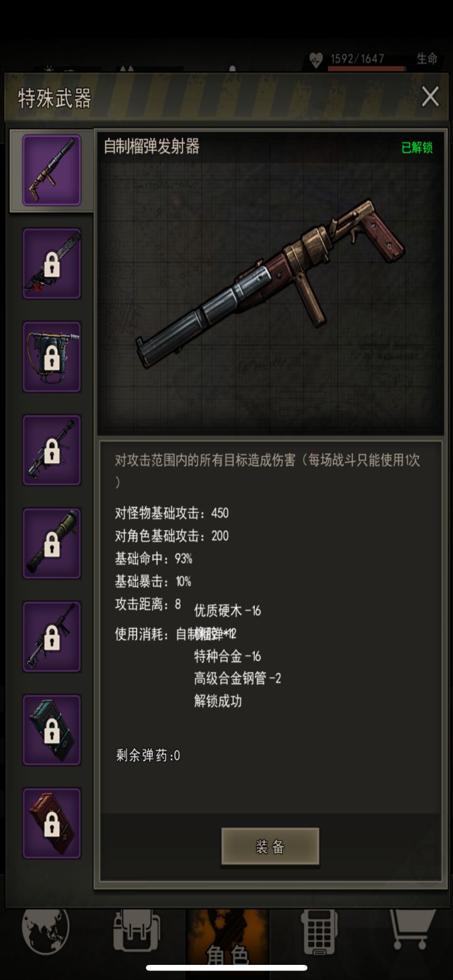The image size is (453, 980).
Task: Select the homemade grenade launcher weapon icon
Action: [x=52, y=170]
